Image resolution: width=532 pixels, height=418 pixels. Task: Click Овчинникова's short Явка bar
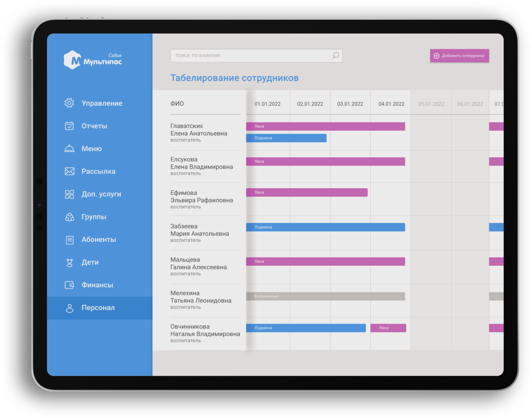(x=388, y=328)
